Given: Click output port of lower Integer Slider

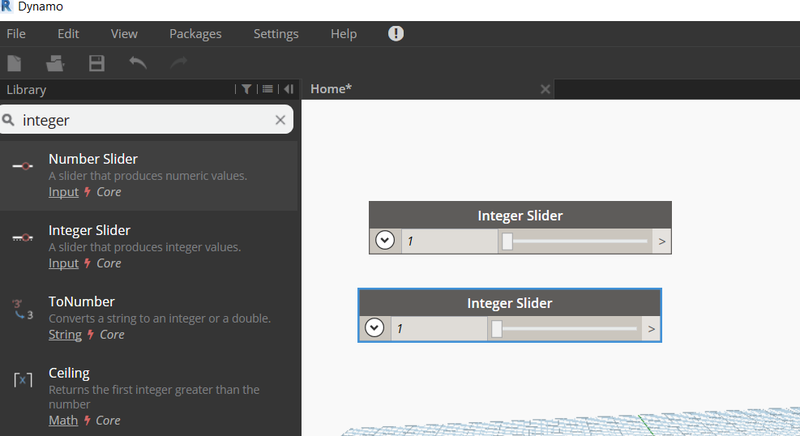Looking at the screenshot, I should click(651, 329).
